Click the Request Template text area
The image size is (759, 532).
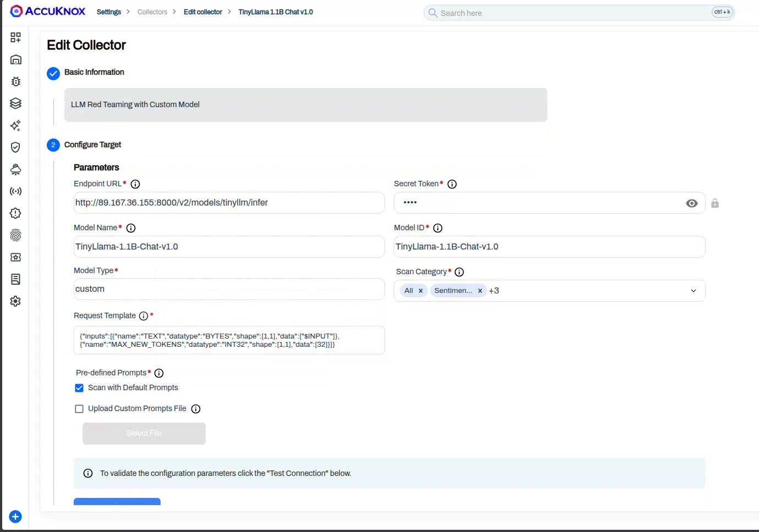pyautogui.click(x=229, y=340)
